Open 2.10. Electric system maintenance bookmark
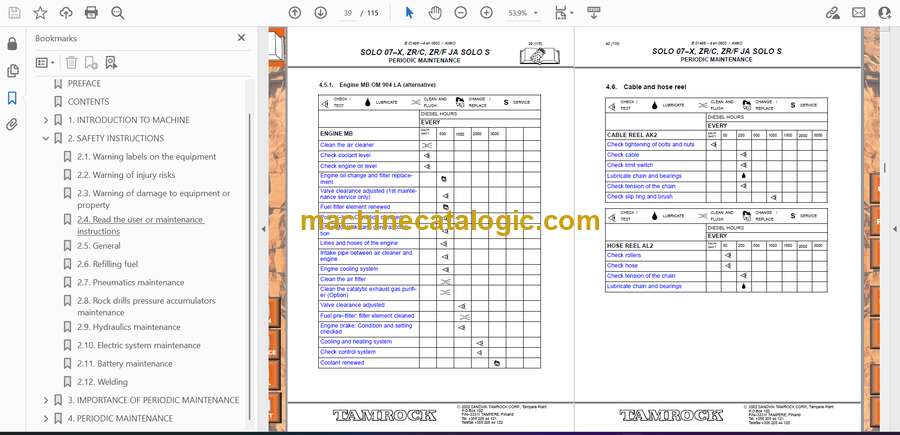Image resolution: width=900 pixels, height=435 pixels. pos(139,345)
